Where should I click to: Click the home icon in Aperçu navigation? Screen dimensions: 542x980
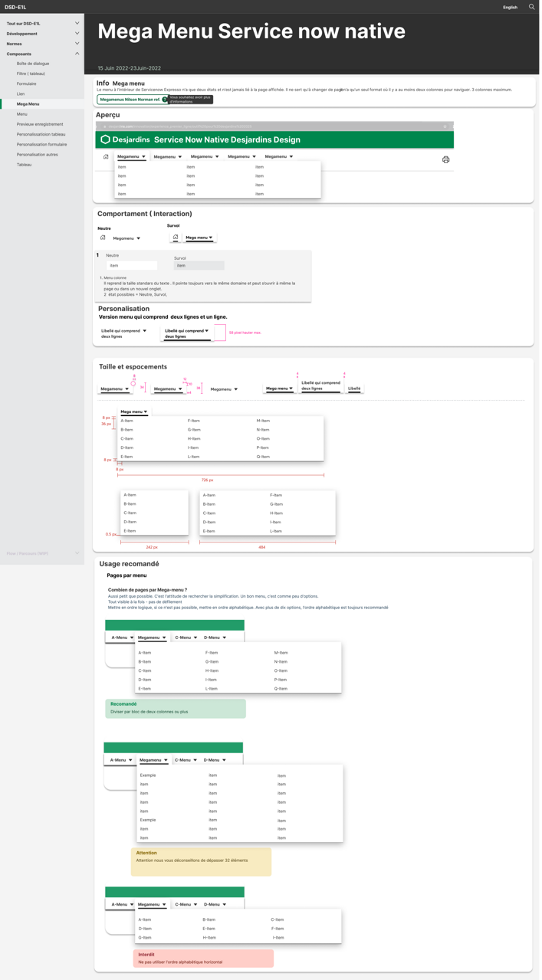tap(106, 156)
